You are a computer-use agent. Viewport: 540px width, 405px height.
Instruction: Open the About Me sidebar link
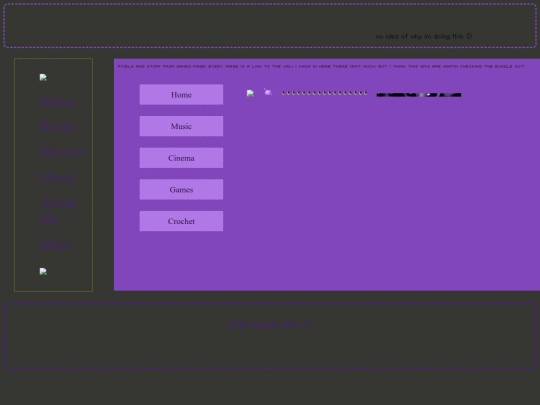tap(58, 211)
